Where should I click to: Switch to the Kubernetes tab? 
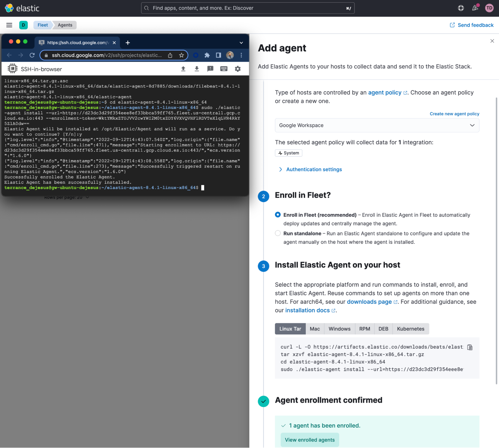coord(411,329)
